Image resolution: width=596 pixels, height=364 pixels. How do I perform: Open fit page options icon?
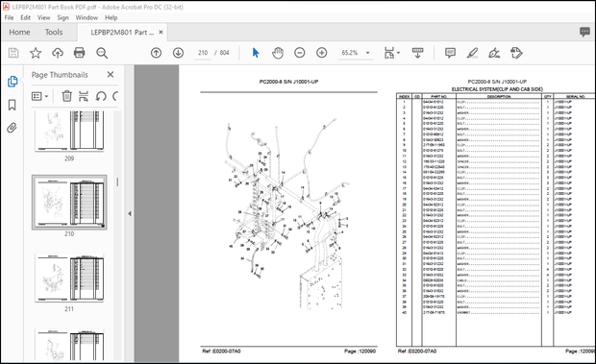click(x=389, y=53)
